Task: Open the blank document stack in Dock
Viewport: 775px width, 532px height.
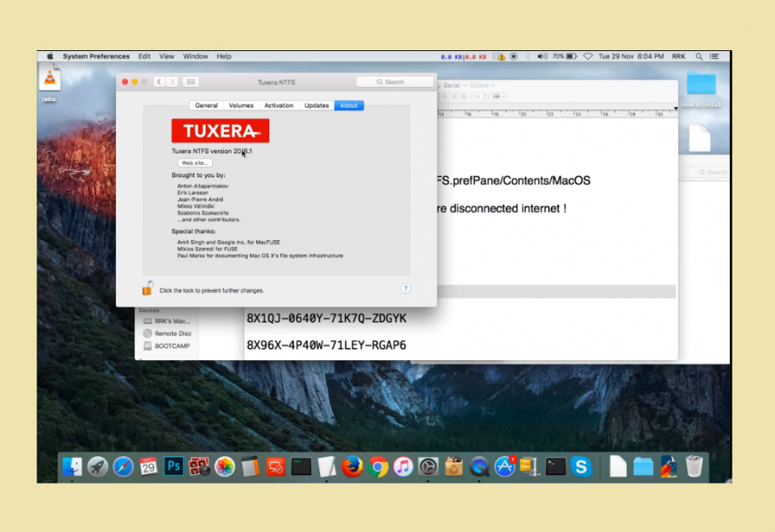Action: click(617, 466)
